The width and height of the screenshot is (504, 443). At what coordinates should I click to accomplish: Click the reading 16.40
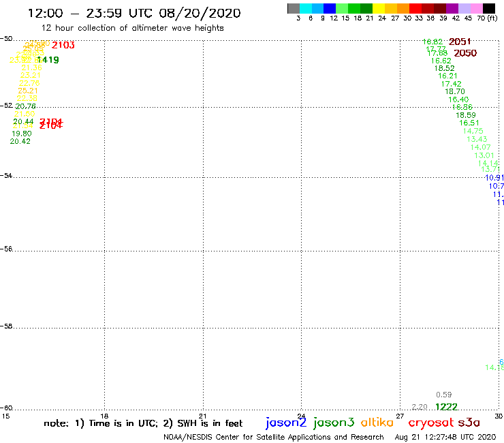(458, 100)
